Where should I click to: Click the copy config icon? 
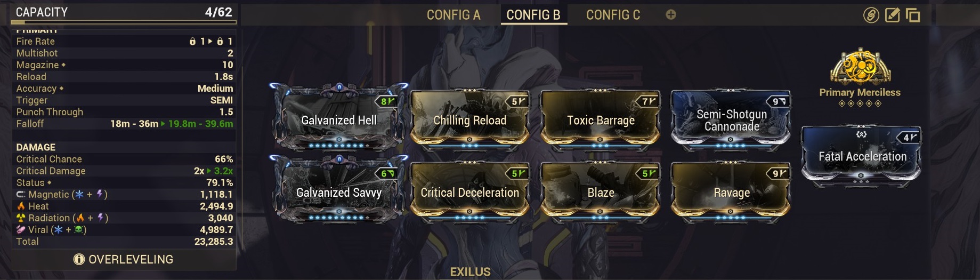point(913,15)
